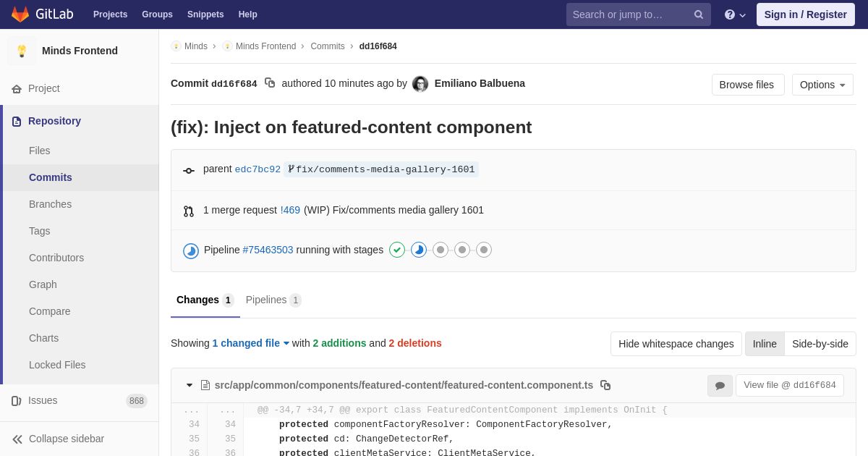Click the merge request icon in commit box
Viewport: 868px width, 456px height.
pyautogui.click(x=189, y=211)
